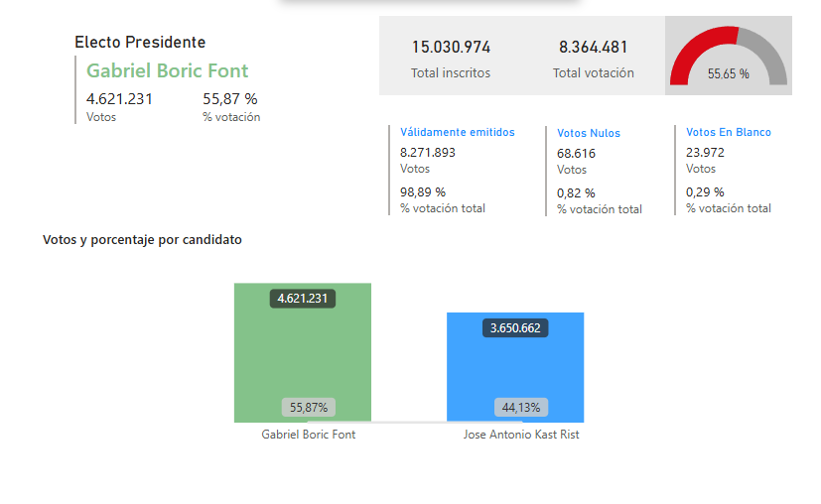Click the 55,87% label inside green bar
Viewport: 821px width, 504px height.
click(309, 407)
